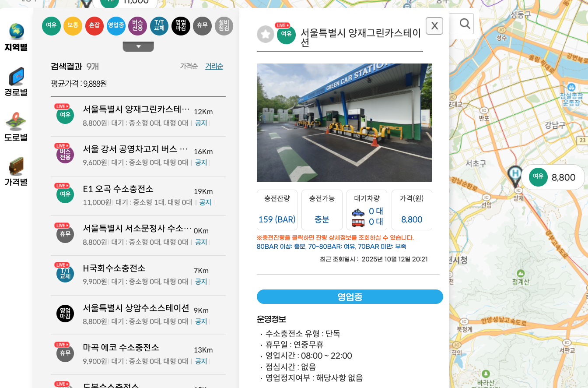
Task: Click the map search magnifier icon
Action: [x=465, y=23]
